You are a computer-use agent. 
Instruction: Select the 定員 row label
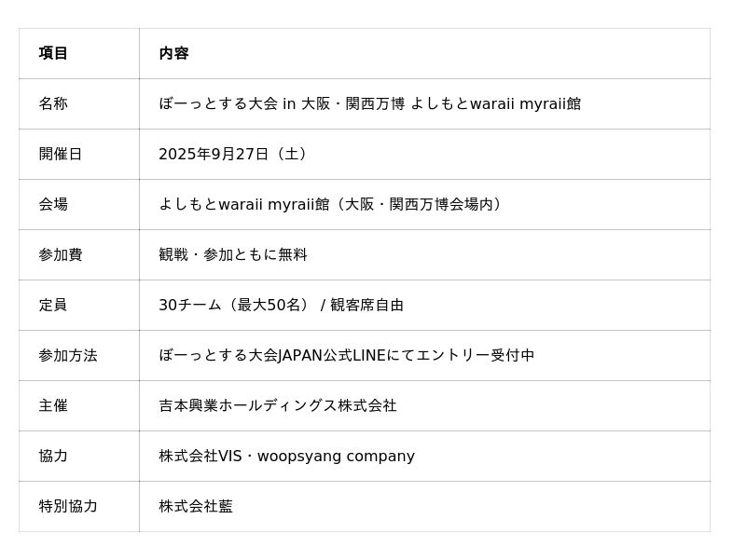coord(53,306)
